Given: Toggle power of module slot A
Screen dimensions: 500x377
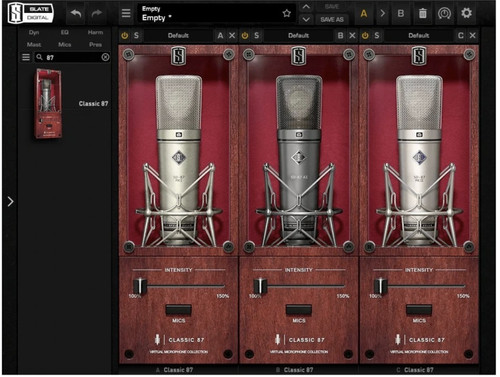Looking at the screenshot, I should tap(125, 35).
